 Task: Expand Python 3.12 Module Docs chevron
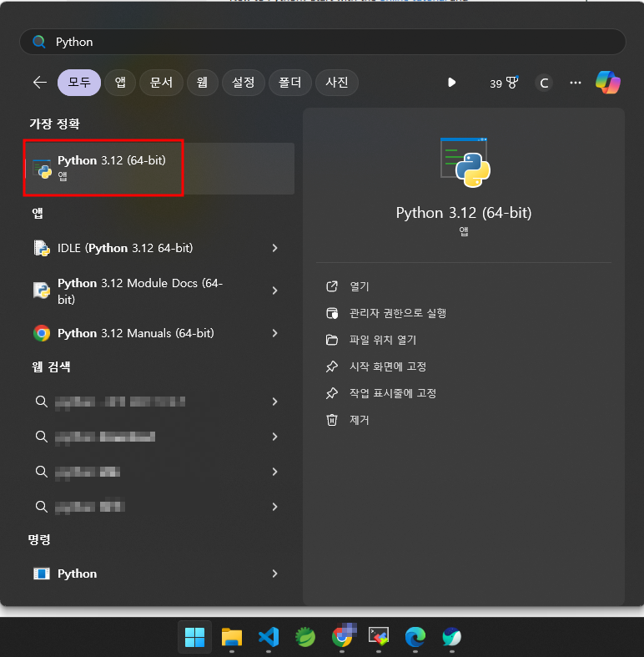coord(274,291)
